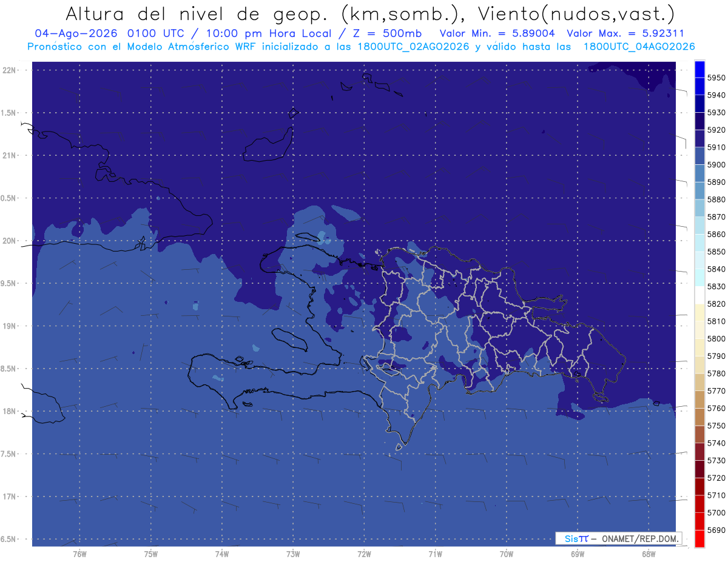Image resolution: width=728 pixels, height=562 pixels.
Task: Click the '76W' longitude label
Action: [79, 554]
